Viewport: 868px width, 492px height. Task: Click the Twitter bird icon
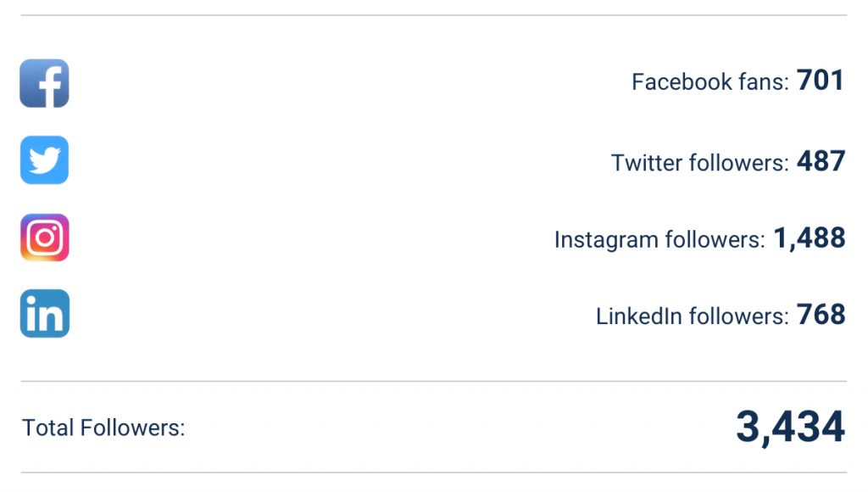point(44,159)
